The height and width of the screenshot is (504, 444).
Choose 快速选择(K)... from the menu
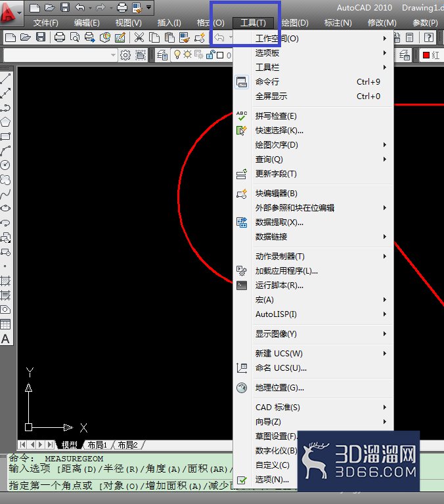click(313, 131)
